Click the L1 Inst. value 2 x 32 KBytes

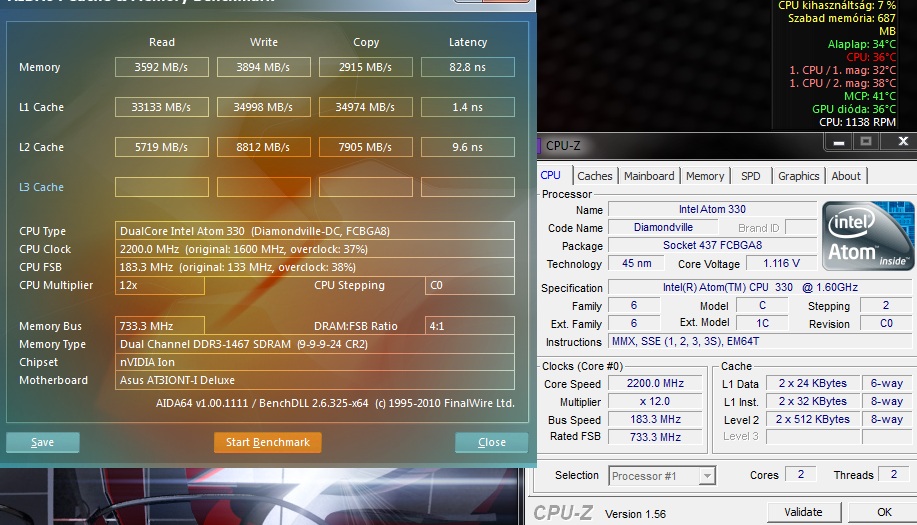pyautogui.click(x=812, y=402)
